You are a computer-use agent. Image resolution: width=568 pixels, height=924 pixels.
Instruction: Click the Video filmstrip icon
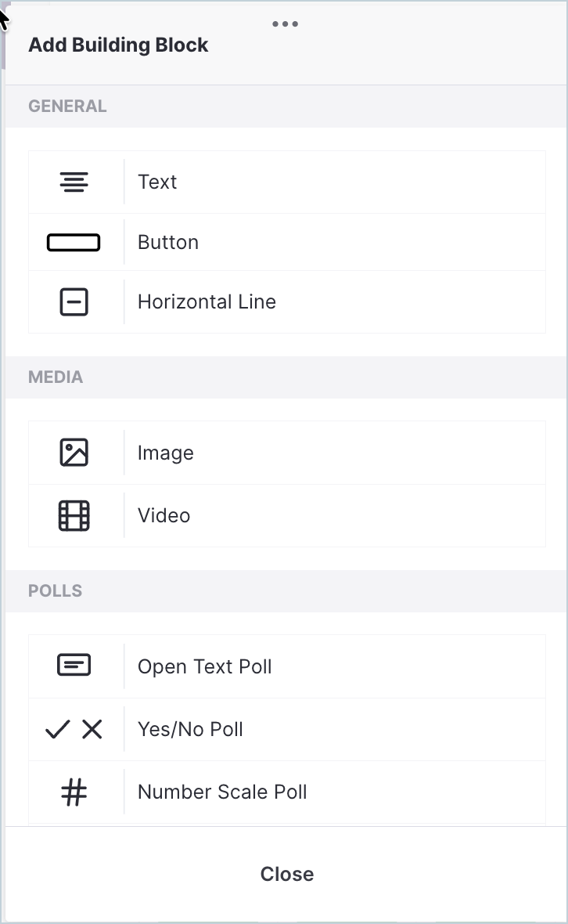pos(74,515)
